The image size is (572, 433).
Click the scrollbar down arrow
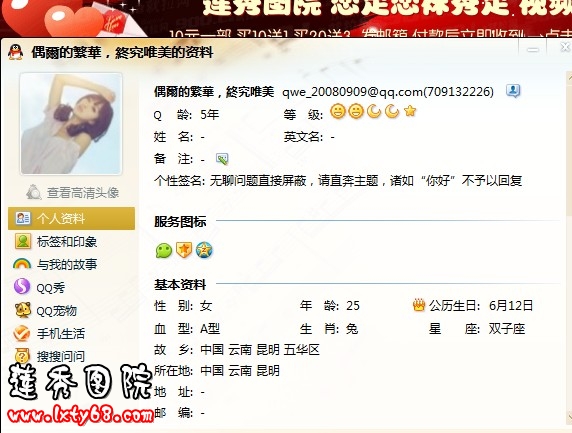point(569,416)
